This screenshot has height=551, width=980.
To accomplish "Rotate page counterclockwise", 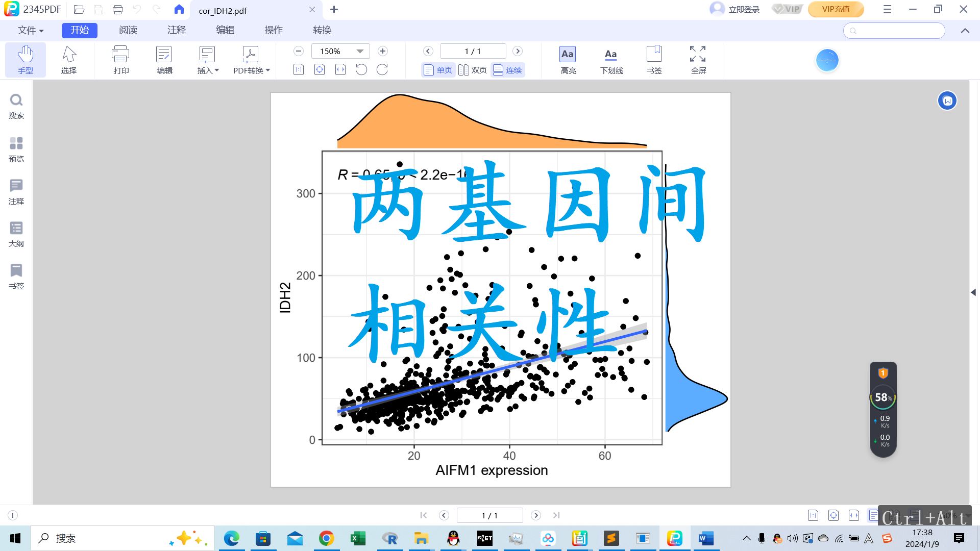I will 361,69.
